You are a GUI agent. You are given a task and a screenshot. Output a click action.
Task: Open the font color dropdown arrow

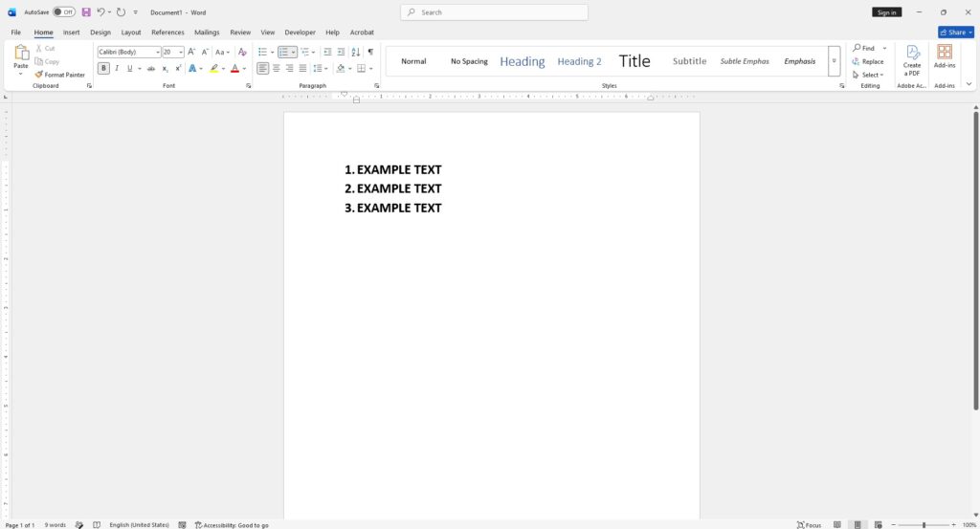[244, 69]
